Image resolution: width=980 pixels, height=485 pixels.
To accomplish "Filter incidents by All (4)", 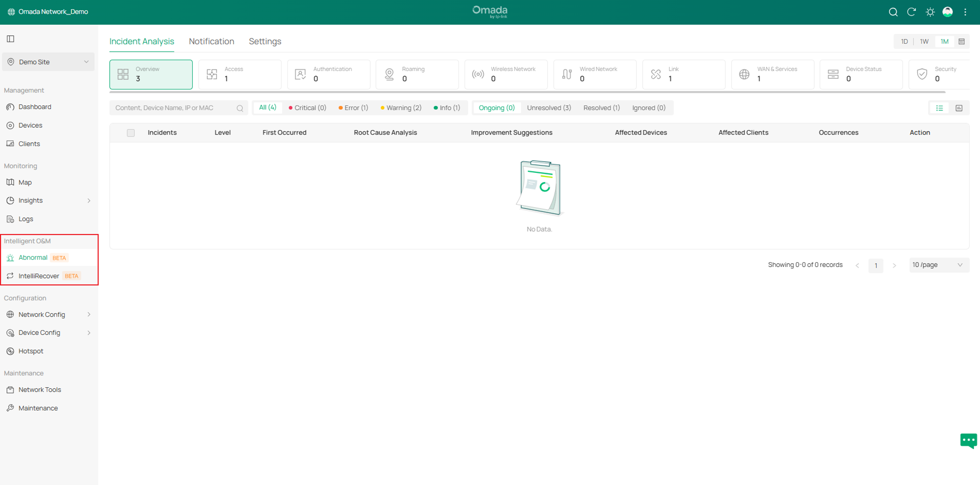I will pos(267,108).
